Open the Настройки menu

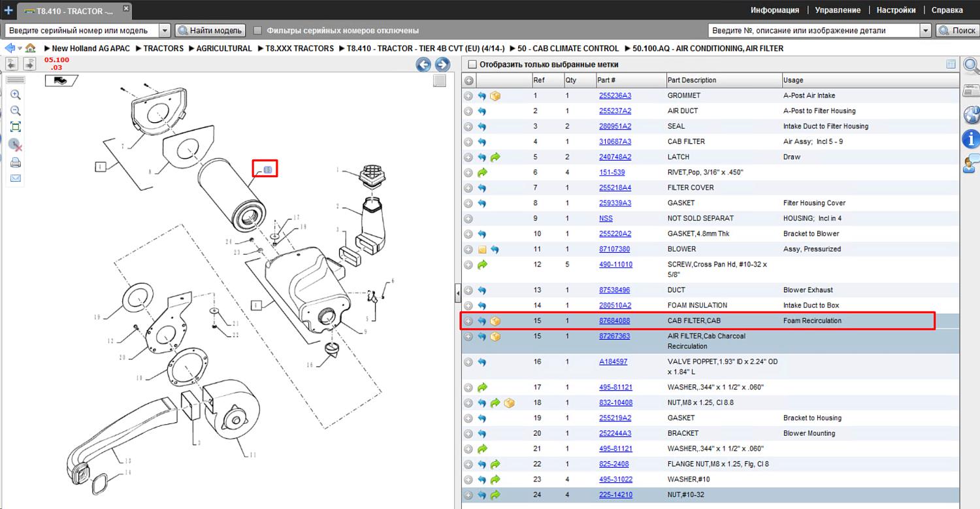click(896, 10)
